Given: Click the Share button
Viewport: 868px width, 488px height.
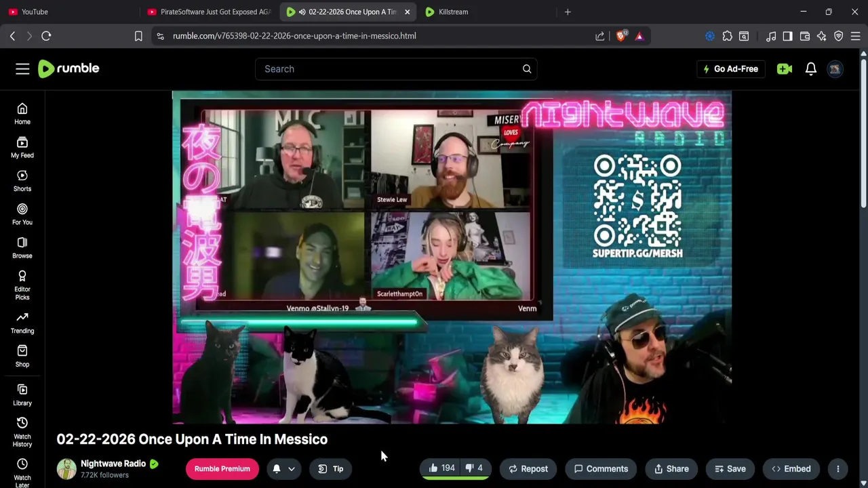Looking at the screenshot, I should point(671,468).
